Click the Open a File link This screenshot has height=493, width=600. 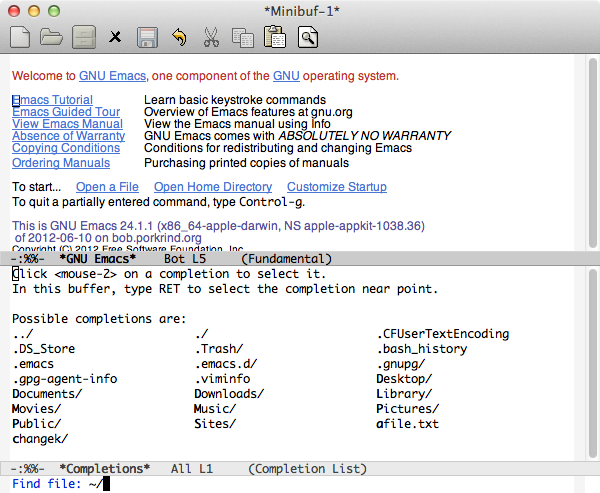tap(107, 187)
